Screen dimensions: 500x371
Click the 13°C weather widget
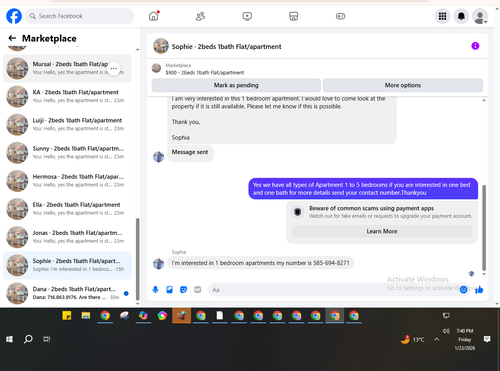coord(413,339)
